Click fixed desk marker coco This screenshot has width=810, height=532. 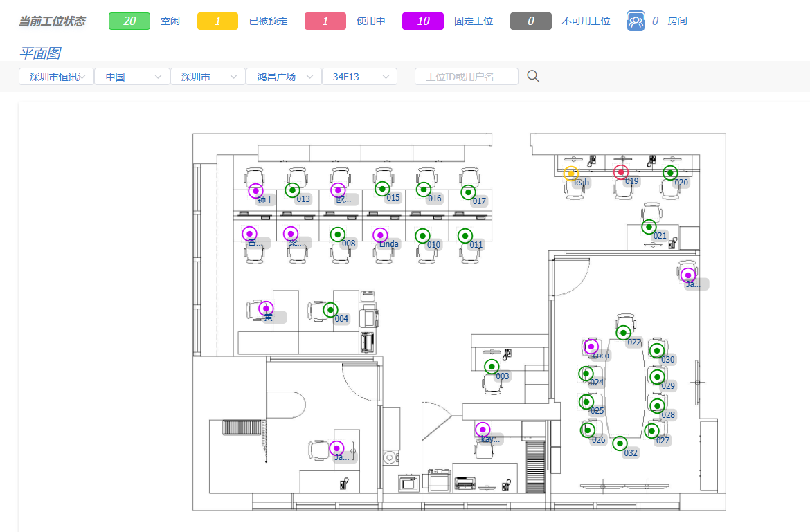[x=591, y=347]
